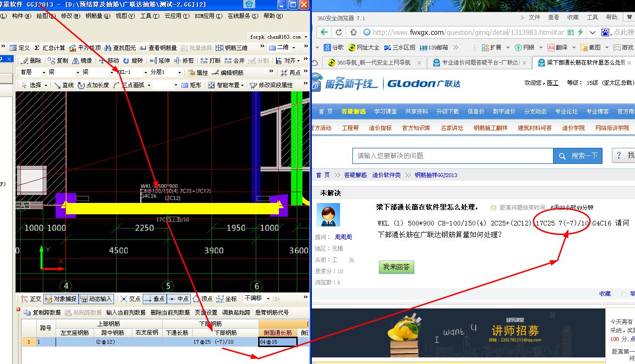
Task: Toggle 对象捕捉 object snap
Action: 60,299
